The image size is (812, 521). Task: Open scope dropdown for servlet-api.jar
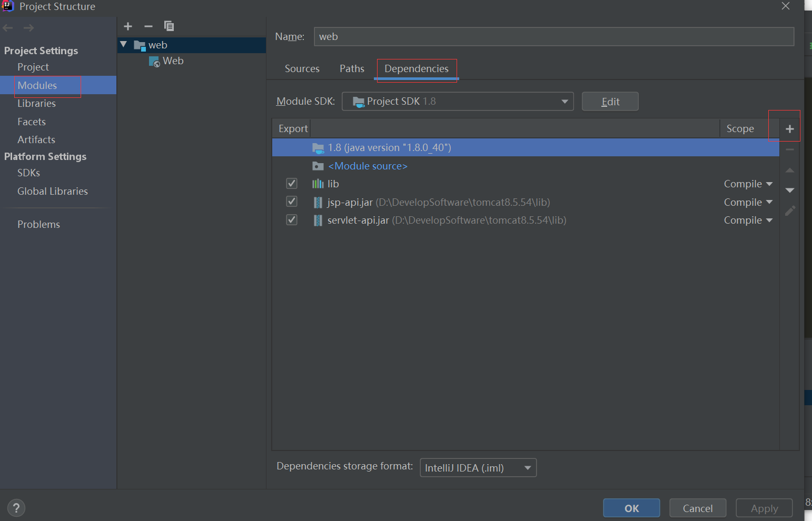click(x=748, y=220)
